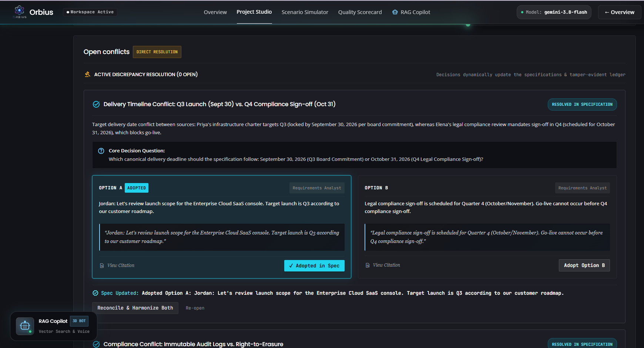The image size is (644, 348).
Task: Click the Option A quoted Jordan citation block
Action: click(222, 237)
